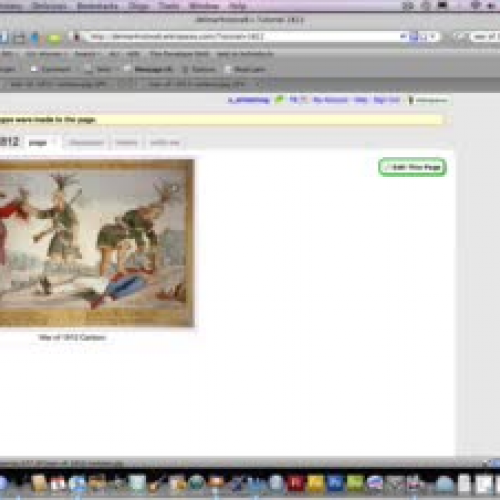The height and width of the screenshot is (500, 500).
Task: Open the Bookmarks menu in menu bar
Action: (x=97, y=6)
